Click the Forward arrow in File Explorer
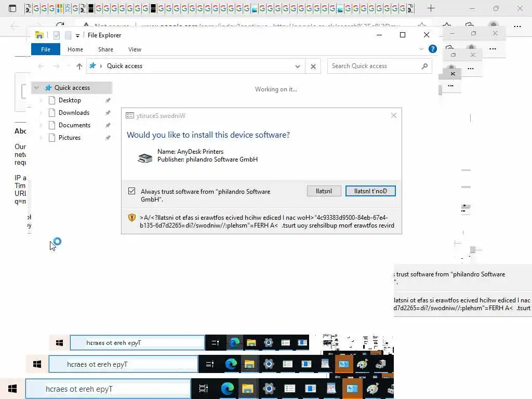The width and height of the screenshot is (532, 399). 56,66
